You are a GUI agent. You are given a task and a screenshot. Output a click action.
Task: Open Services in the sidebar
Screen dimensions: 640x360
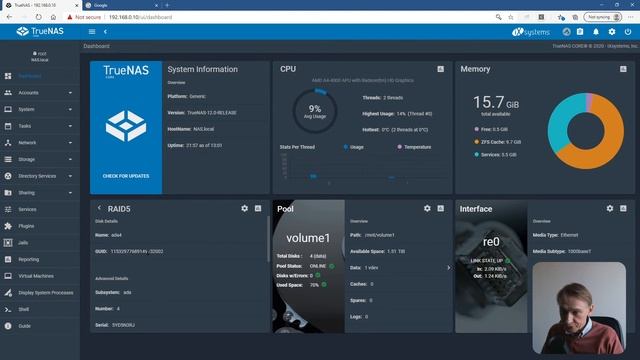[40, 209]
